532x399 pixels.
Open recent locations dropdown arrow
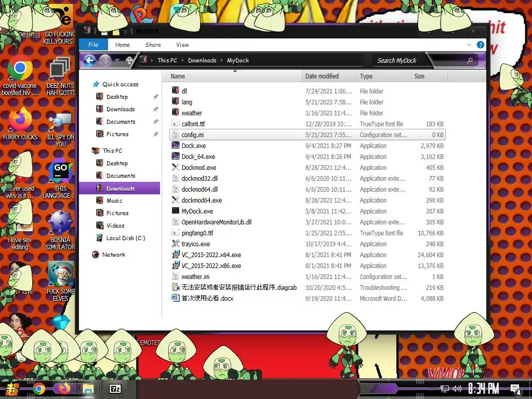[117, 60]
